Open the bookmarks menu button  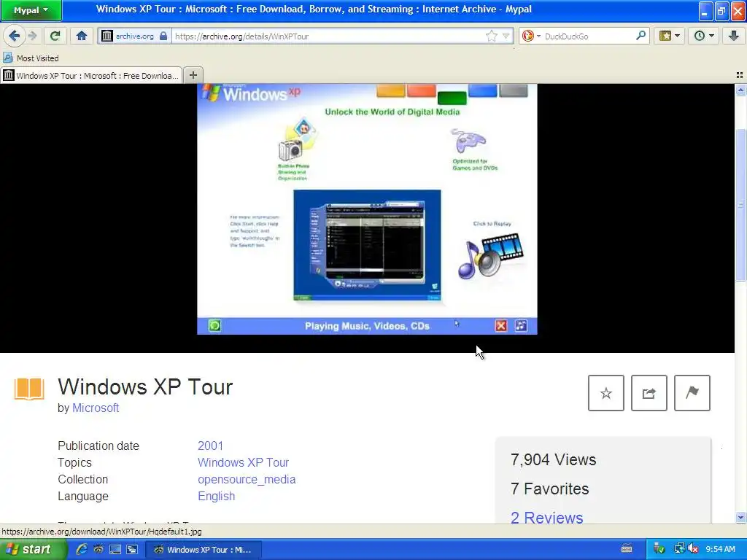click(670, 36)
